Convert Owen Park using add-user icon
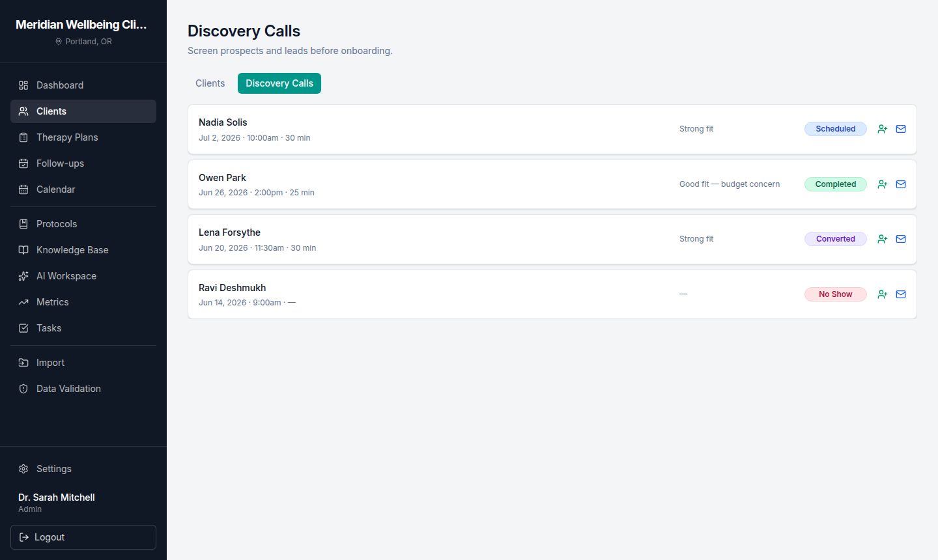The image size is (938, 560). pos(883,184)
